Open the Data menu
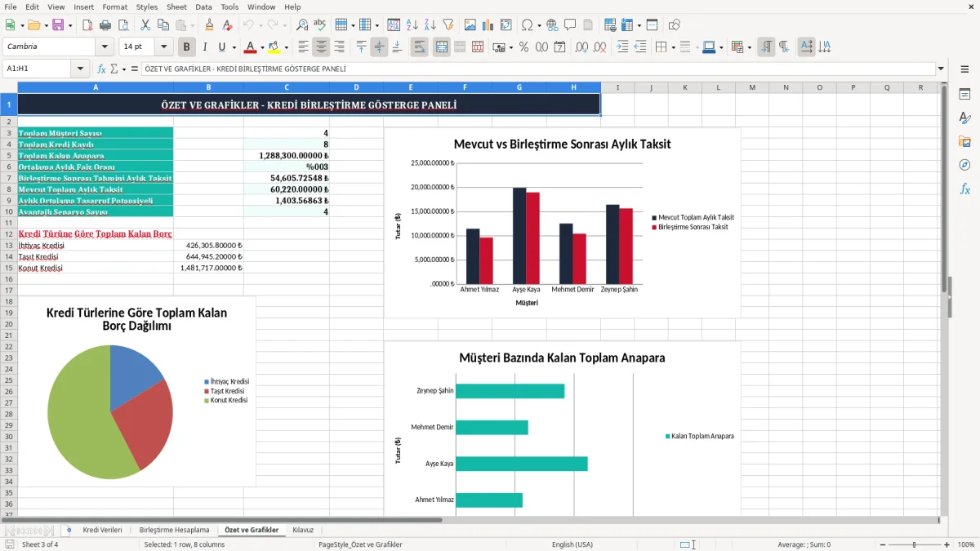The image size is (980, 551). 203,7
